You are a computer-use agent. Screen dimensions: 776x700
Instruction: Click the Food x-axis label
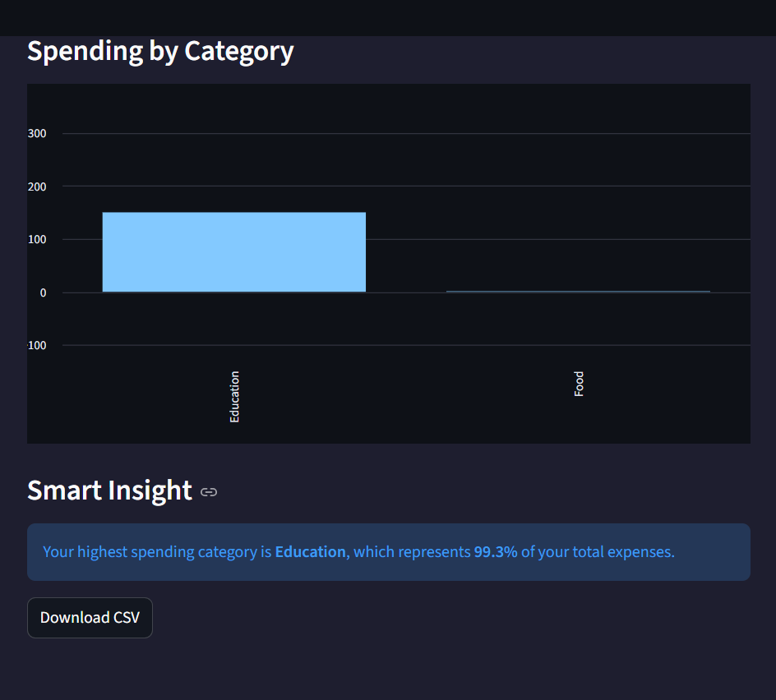tap(579, 384)
